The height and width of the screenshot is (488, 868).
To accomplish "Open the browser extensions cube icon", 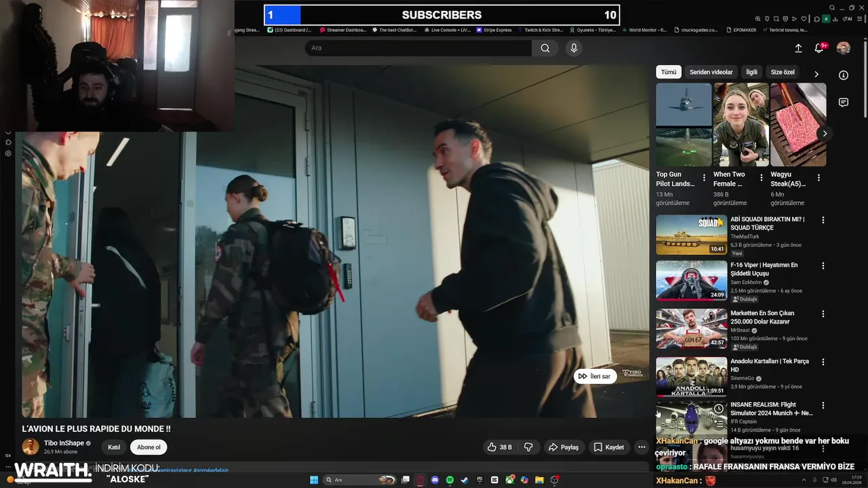I will [816, 19].
